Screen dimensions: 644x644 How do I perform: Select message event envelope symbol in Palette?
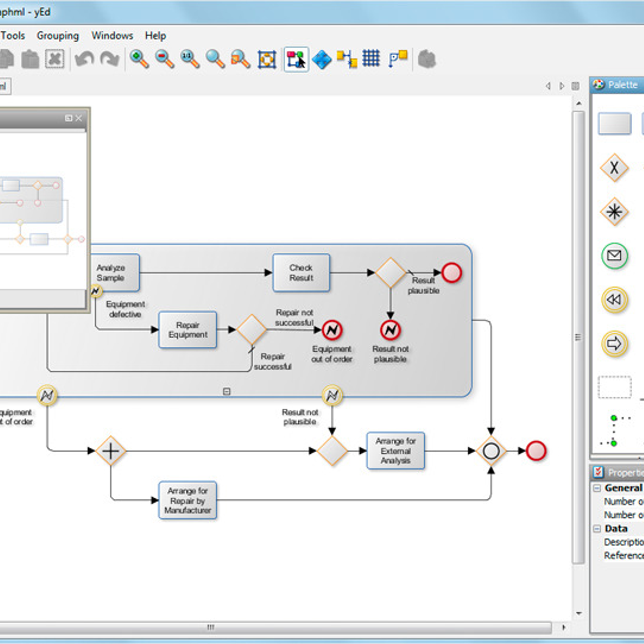[614, 256]
